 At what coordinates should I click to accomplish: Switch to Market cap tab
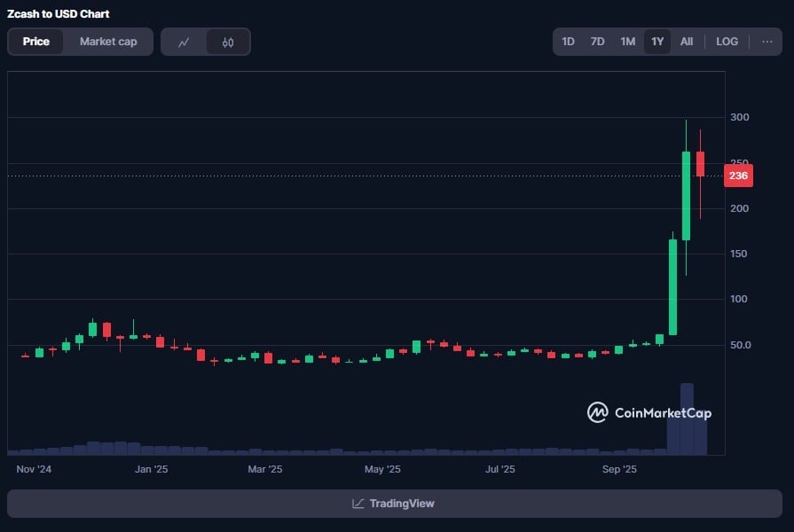[x=108, y=42]
